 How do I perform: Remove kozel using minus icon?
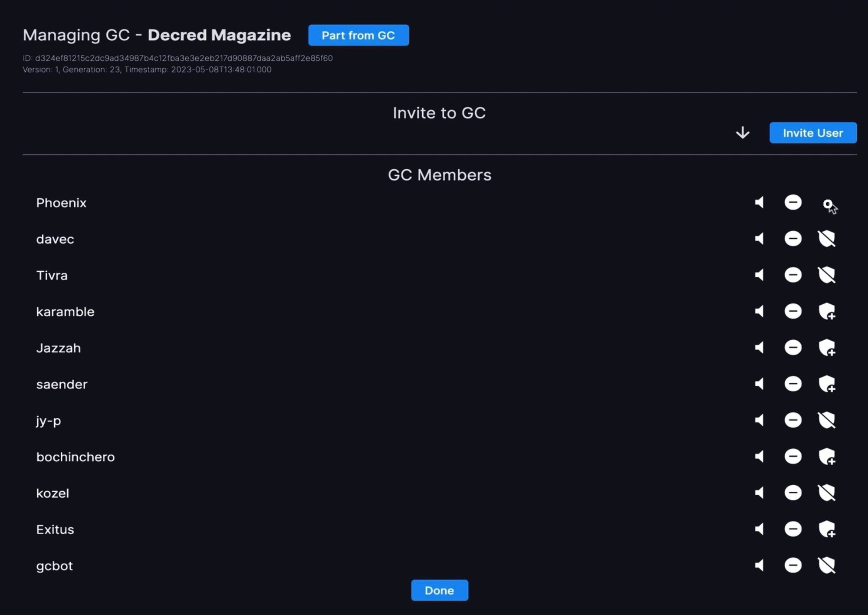point(792,493)
